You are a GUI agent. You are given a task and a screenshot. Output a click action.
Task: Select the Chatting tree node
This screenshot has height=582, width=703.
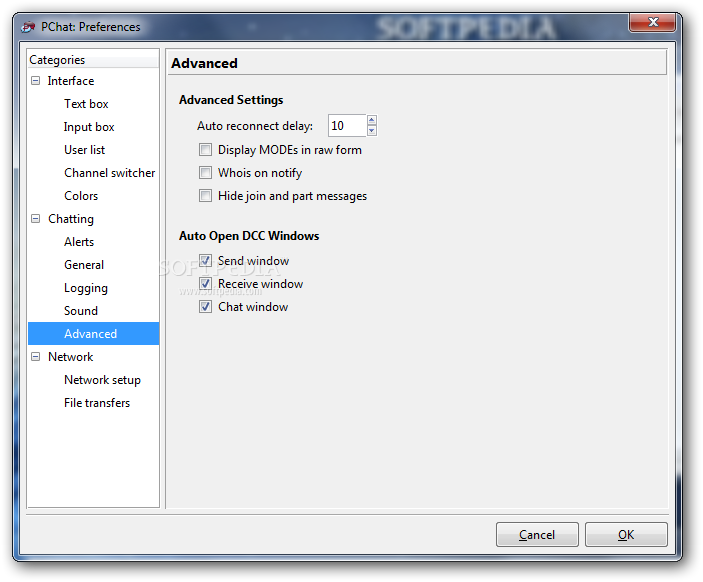tap(71, 219)
